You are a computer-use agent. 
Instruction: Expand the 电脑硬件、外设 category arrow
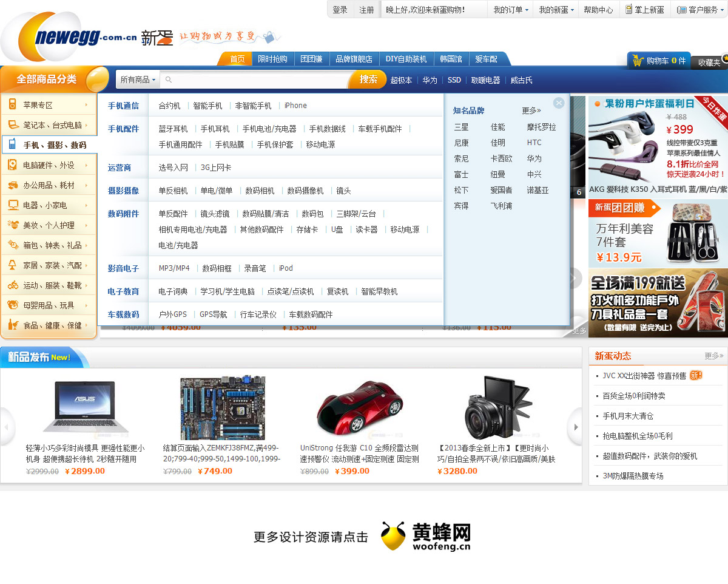[x=87, y=165]
